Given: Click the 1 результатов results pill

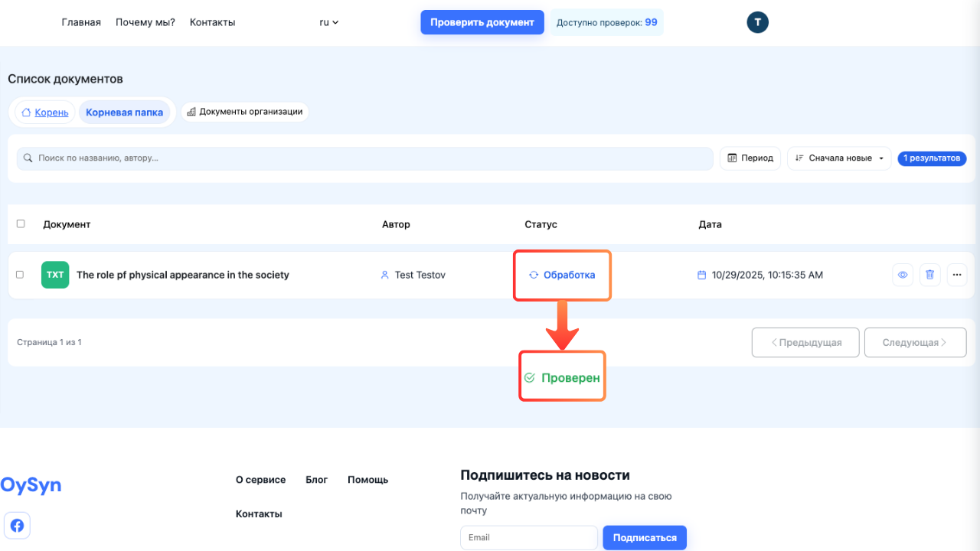Looking at the screenshot, I should coord(932,158).
